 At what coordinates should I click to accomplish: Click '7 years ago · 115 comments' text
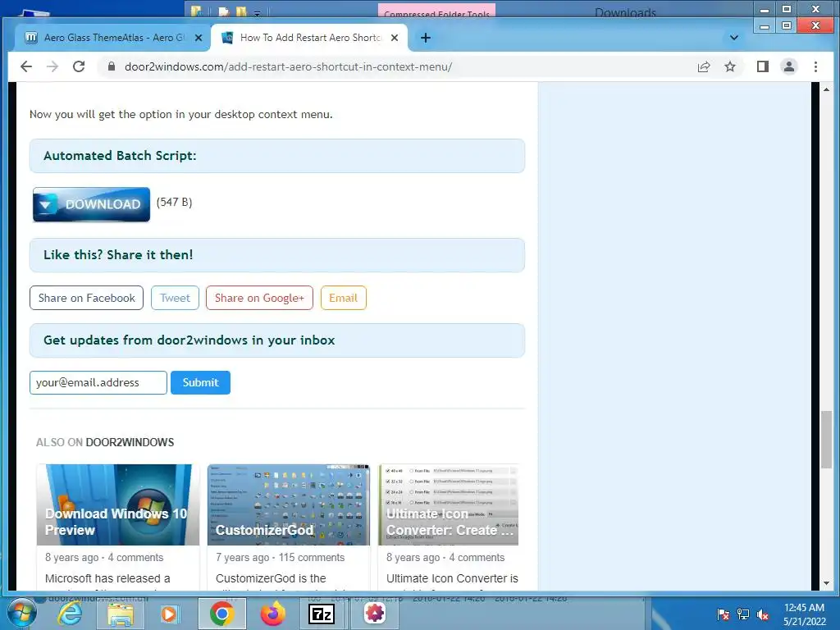pyautogui.click(x=281, y=557)
